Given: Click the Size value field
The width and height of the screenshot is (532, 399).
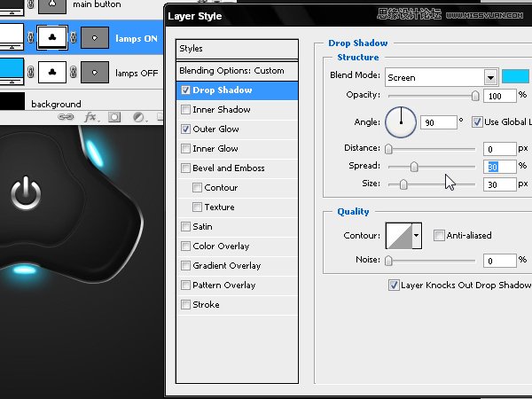Looking at the screenshot, I should 500,184.
